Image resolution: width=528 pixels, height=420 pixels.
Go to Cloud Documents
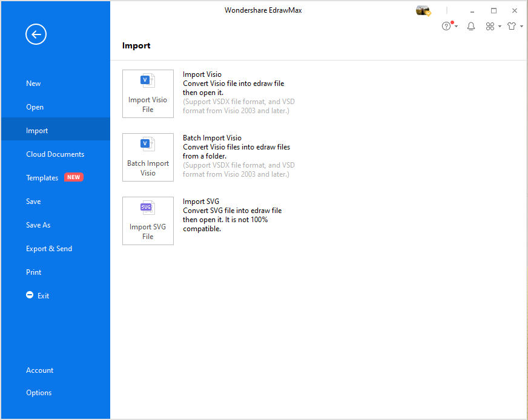pos(56,154)
